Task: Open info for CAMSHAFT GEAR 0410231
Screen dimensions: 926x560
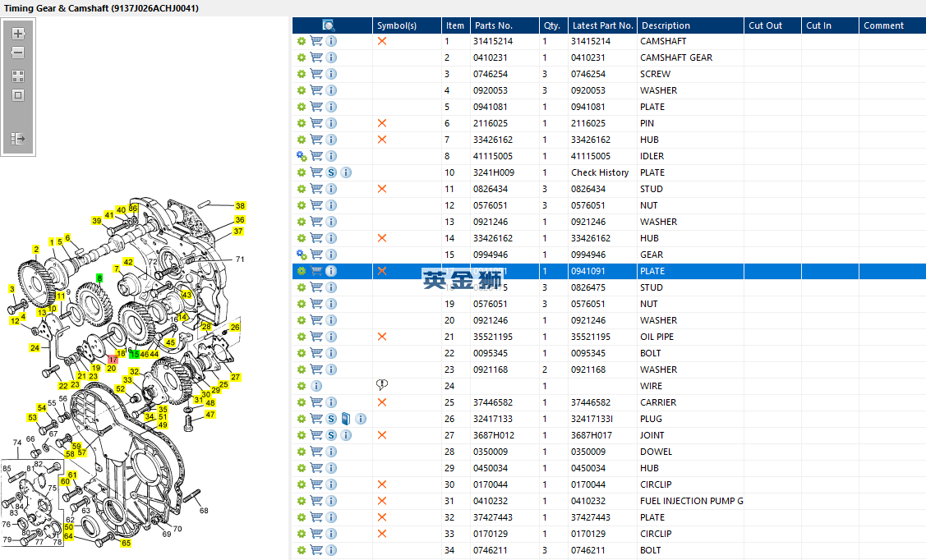Action: coord(331,57)
